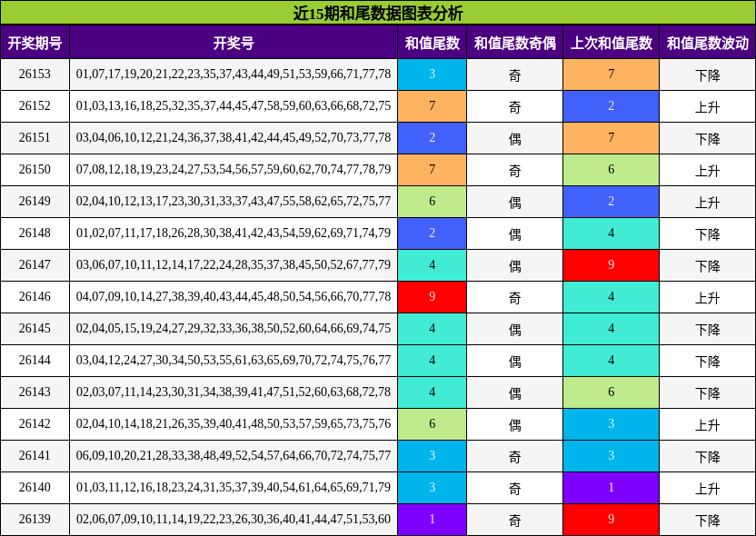The height and width of the screenshot is (536, 756).
Task: Click 上次和值尾数 value 6 in row 26150
Action: coord(611,170)
